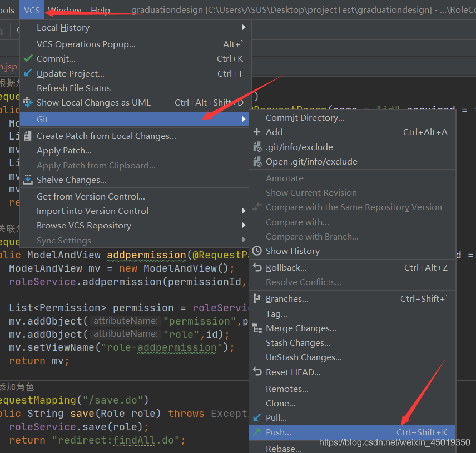Click the addpermission method name in code
Viewport: 476px width, 453px height.
146,255
